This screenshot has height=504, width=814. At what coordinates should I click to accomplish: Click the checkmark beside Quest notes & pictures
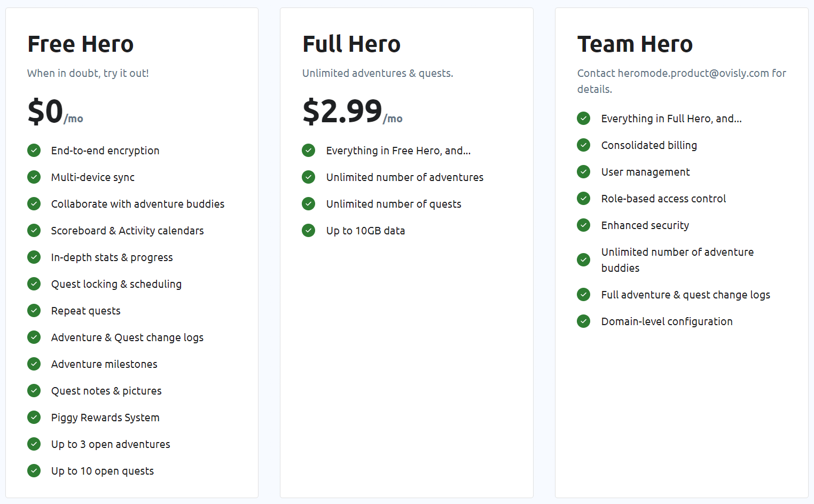[x=34, y=391]
